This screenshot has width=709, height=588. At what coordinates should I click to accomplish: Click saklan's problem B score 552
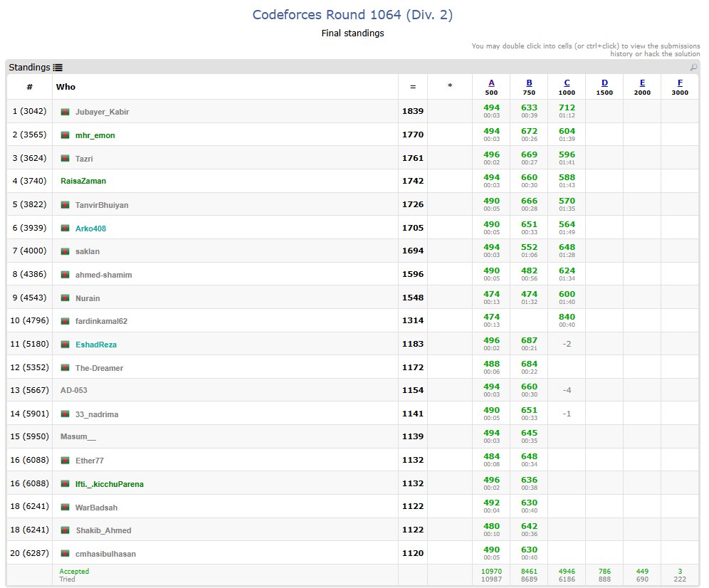[x=529, y=248]
